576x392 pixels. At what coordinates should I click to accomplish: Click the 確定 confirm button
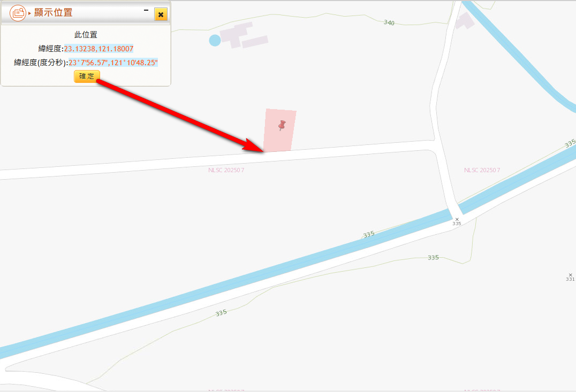[x=87, y=76]
